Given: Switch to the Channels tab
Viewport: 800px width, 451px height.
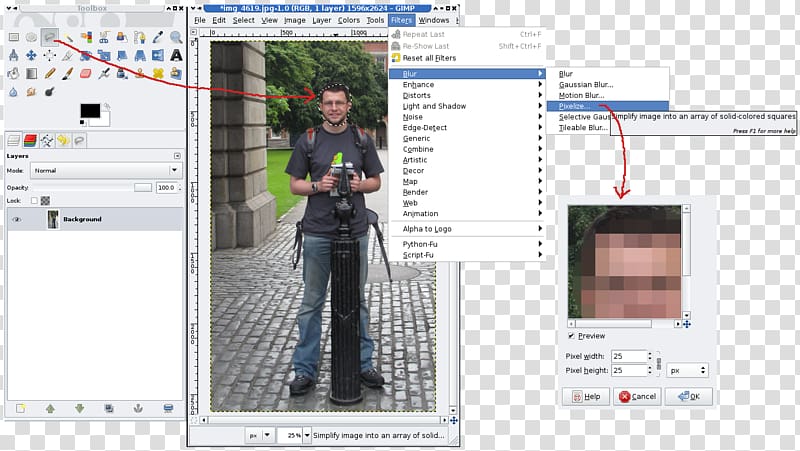Looking at the screenshot, I should pyautogui.click(x=31, y=140).
